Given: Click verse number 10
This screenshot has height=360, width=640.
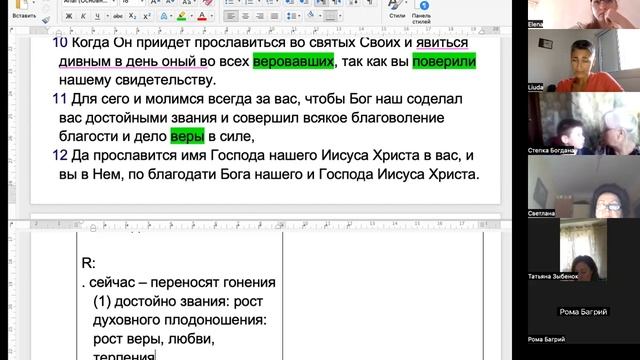Looking at the screenshot, I should point(60,42).
